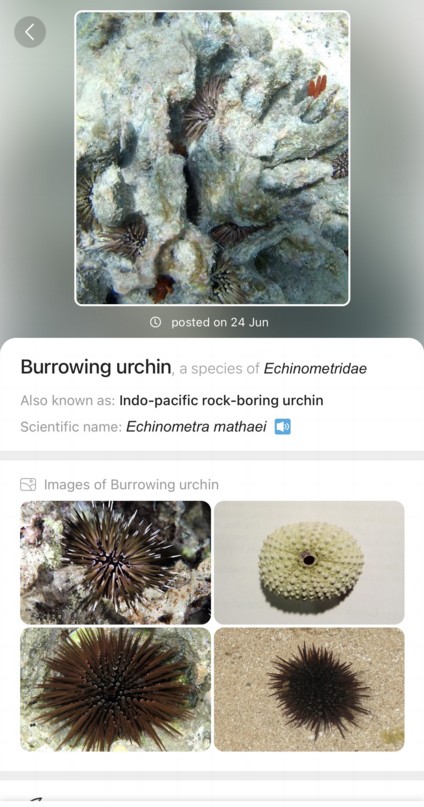The image size is (424, 807).
Task: Tap the Also known as label
Action: click(x=68, y=400)
